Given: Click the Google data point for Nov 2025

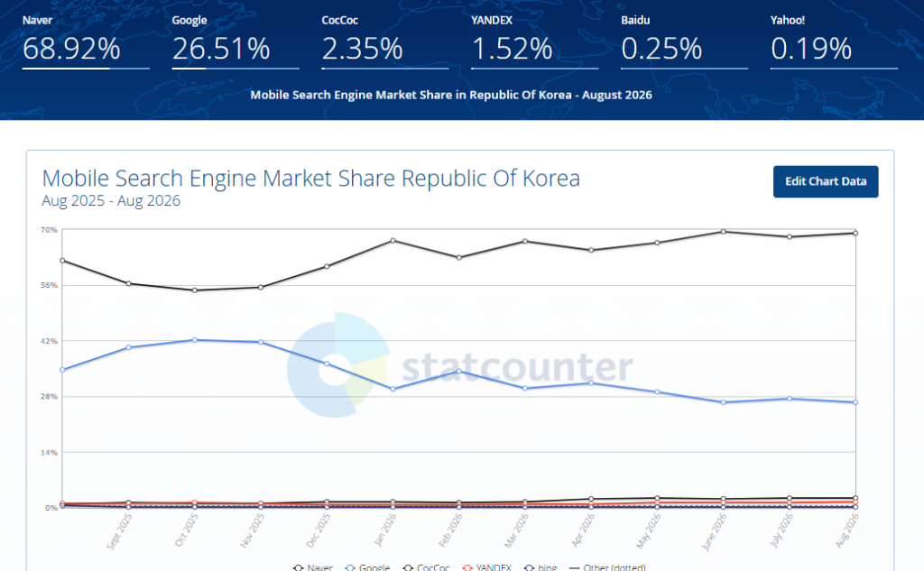Looking at the screenshot, I should click(261, 342).
